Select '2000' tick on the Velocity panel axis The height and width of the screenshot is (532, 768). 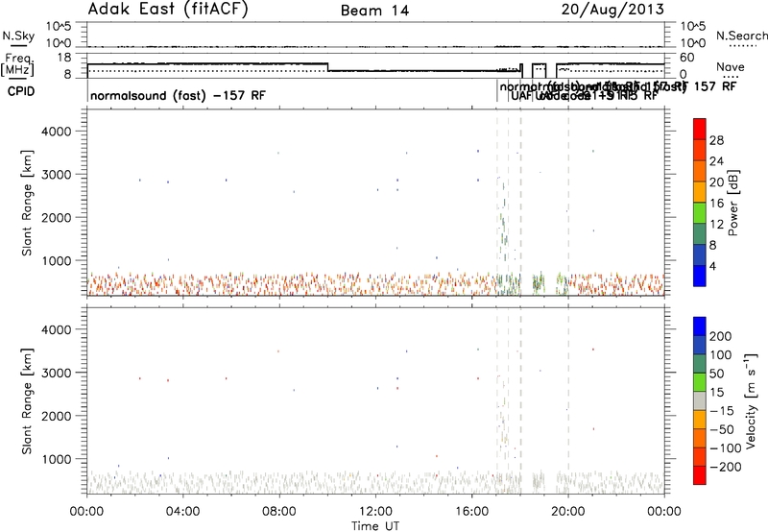[56, 416]
